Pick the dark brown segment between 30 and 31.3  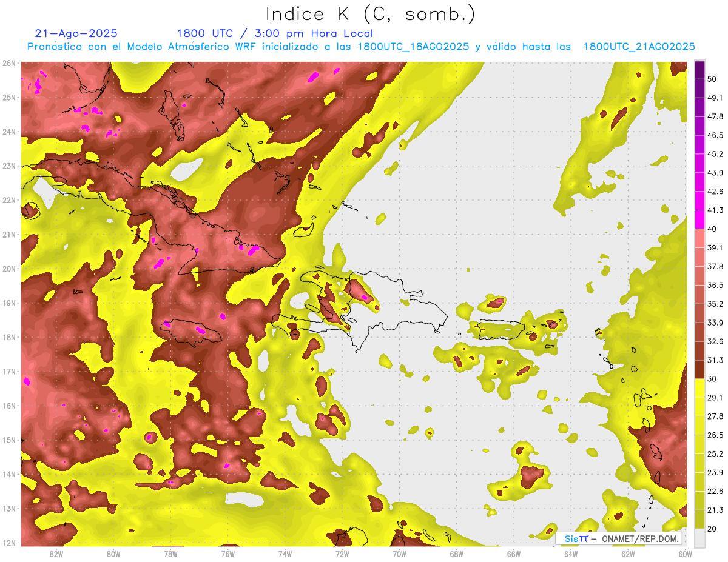click(700, 369)
